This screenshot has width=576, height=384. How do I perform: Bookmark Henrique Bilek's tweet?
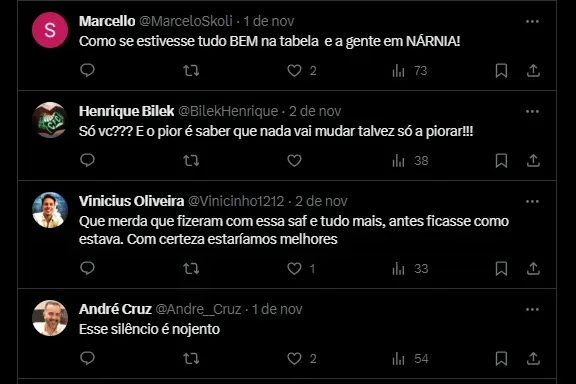click(501, 161)
